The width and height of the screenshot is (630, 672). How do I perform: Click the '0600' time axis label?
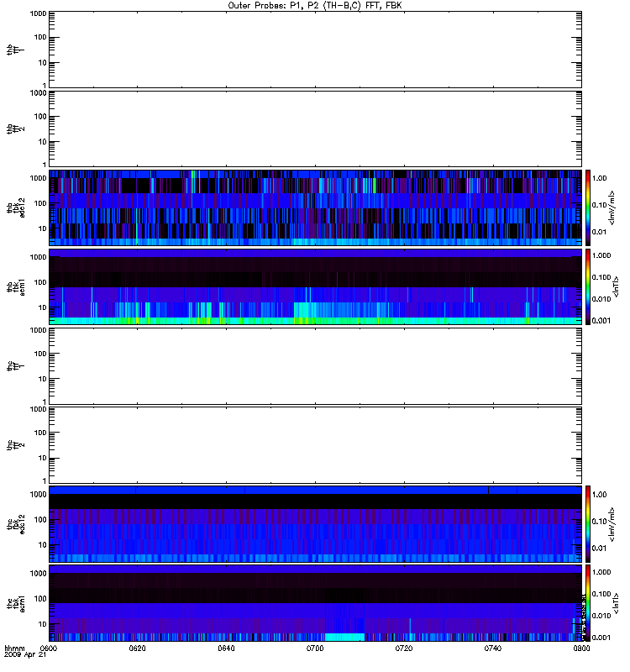tap(49, 648)
